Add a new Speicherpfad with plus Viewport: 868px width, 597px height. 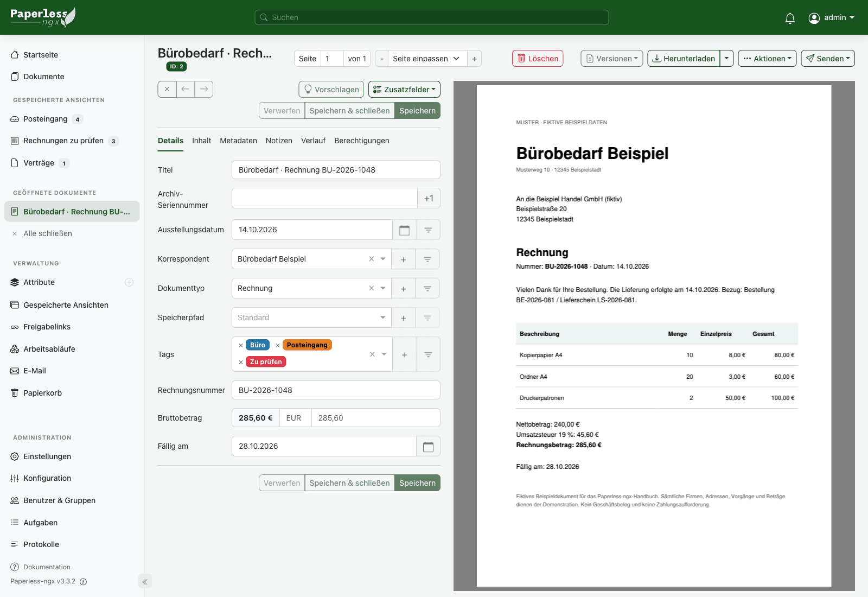[403, 318]
